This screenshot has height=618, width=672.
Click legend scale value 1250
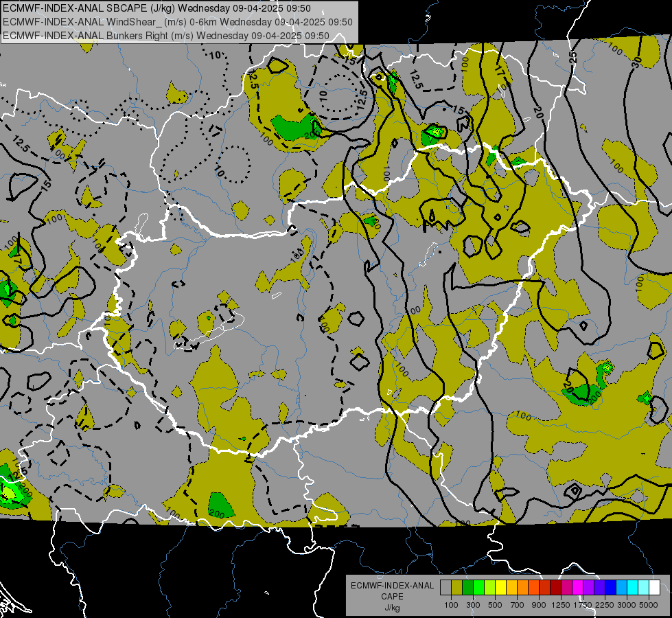(561, 605)
